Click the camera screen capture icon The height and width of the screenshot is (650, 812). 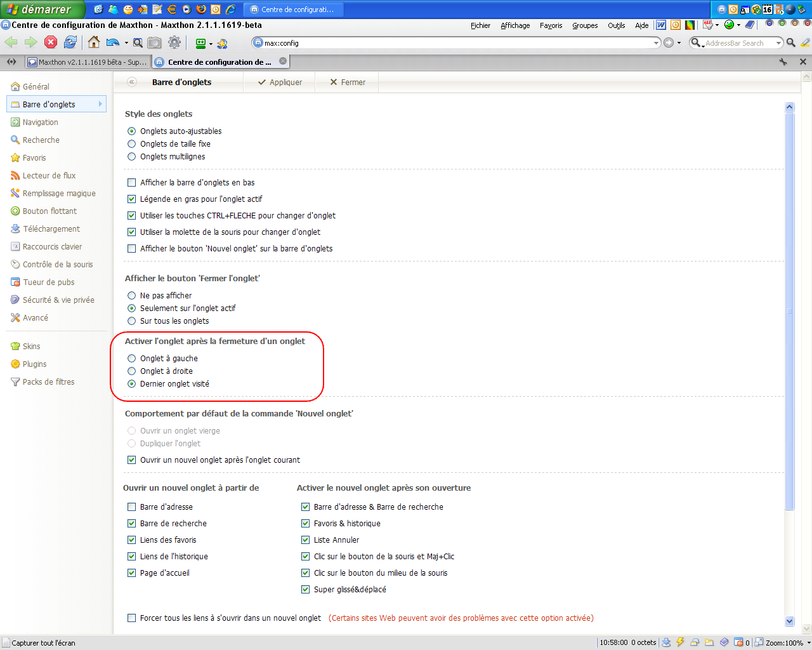point(154,43)
